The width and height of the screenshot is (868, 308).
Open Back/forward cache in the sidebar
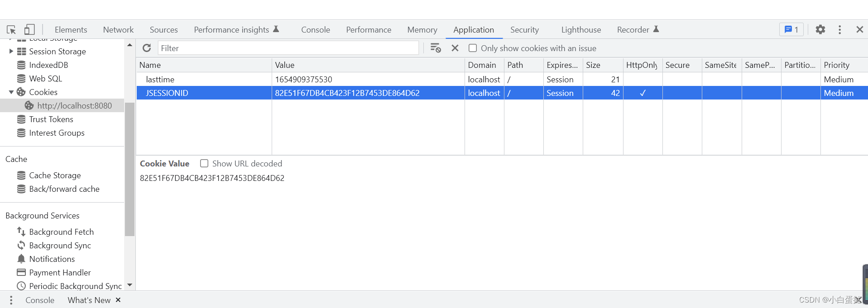pos(64,189)
